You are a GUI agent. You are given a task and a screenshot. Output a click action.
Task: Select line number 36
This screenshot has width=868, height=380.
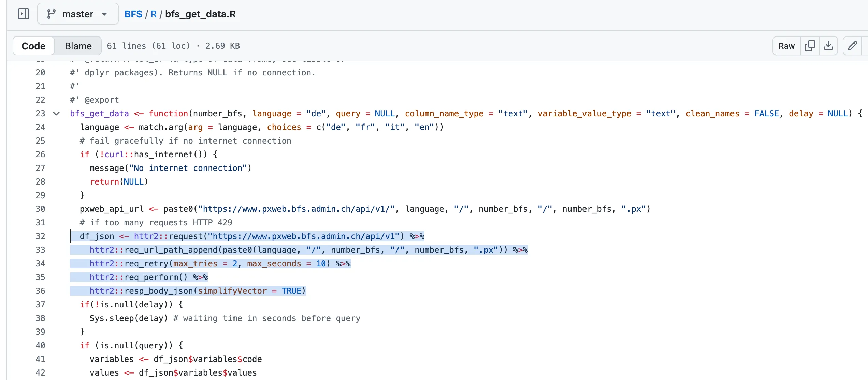click(40, 291)
